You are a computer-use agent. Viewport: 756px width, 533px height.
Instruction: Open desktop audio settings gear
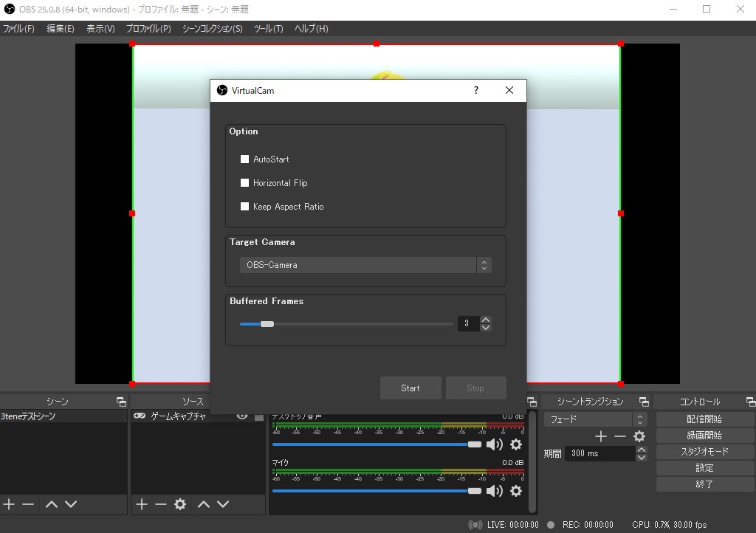[516, 444]
